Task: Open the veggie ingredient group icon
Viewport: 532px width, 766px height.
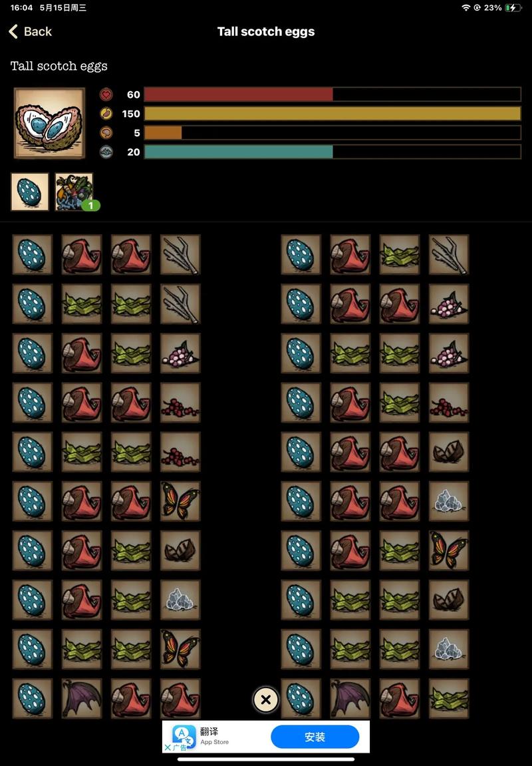Action: point(74,192)
